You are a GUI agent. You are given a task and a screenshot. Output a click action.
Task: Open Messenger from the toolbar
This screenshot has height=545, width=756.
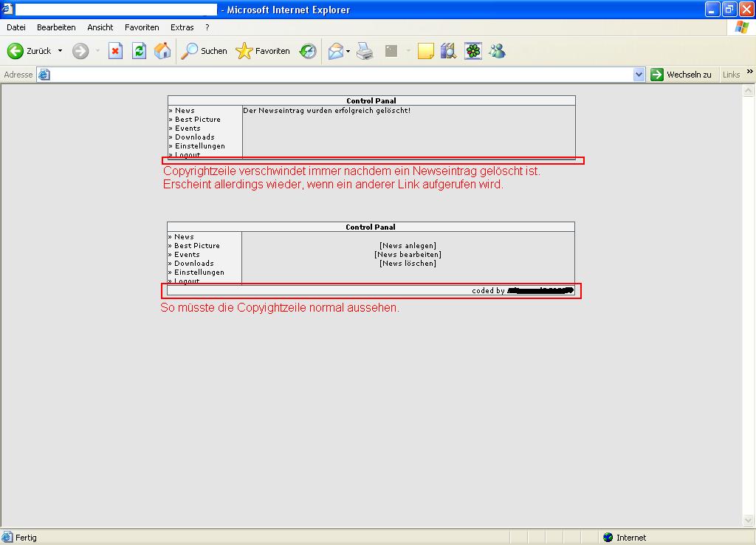click(497, 51)
